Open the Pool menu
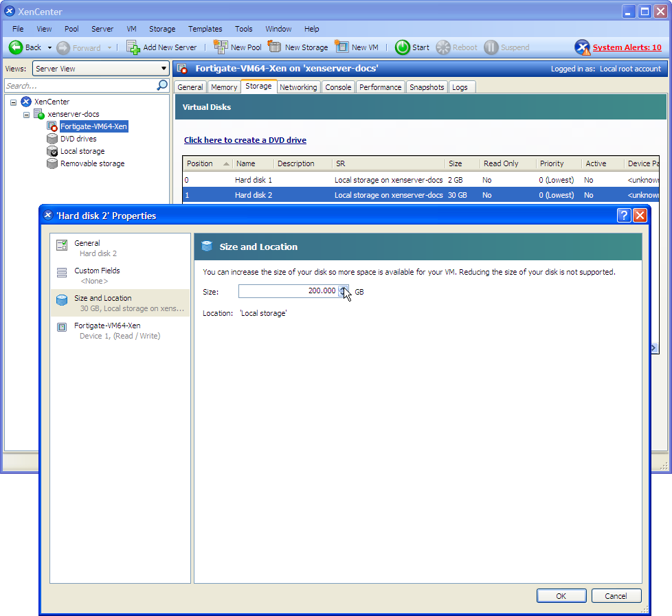Image resolution: width=672 pixels, height=616 pixels. click(x=71, y=29)
